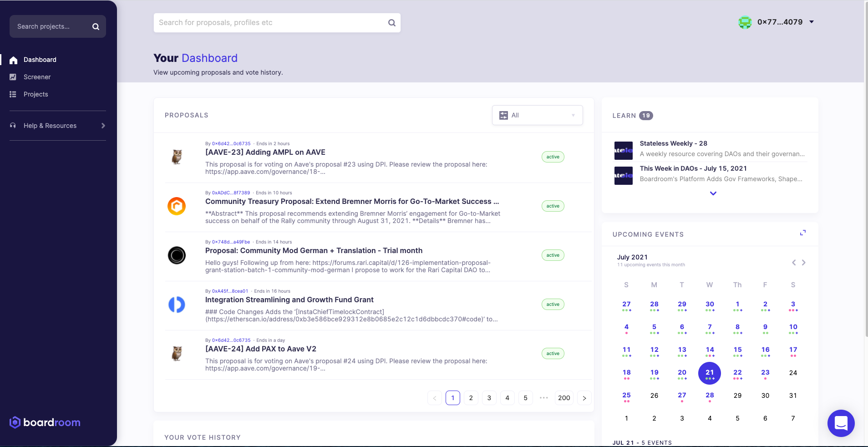The width and height of the screenshot is (868, 447).
Task: Open the wallet account dropdown arrow
Action: tap(812, 22)
